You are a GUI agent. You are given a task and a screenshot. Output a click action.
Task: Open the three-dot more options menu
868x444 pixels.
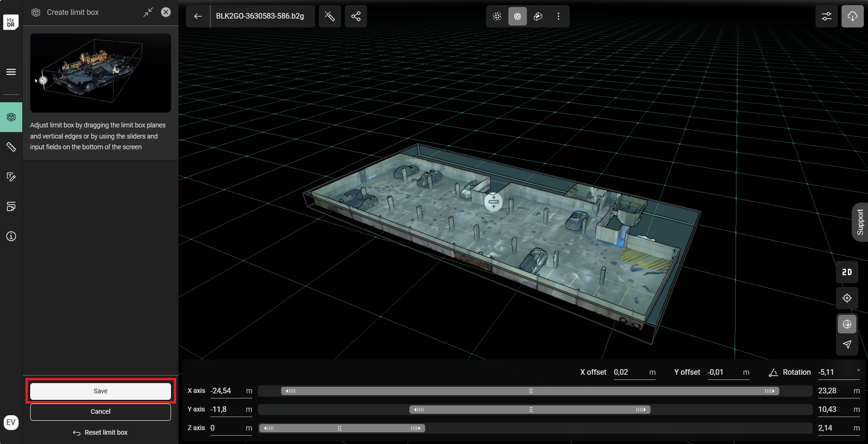click(559, 16)
